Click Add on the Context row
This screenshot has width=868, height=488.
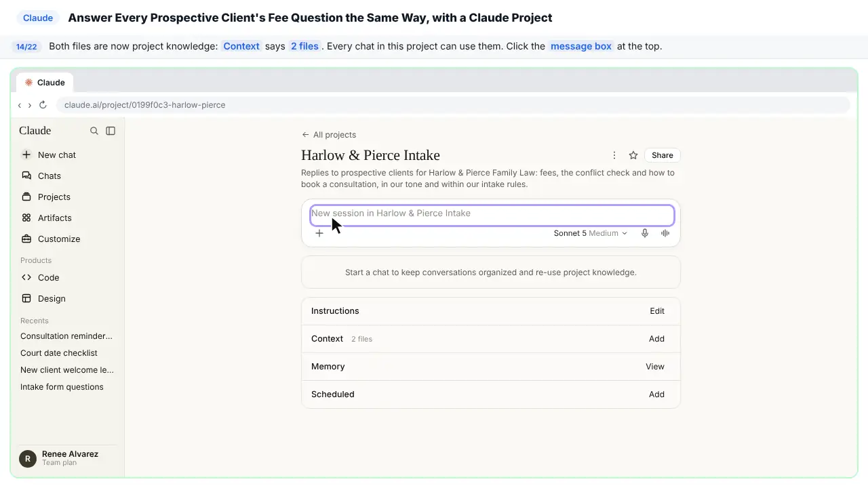point(656,339)
